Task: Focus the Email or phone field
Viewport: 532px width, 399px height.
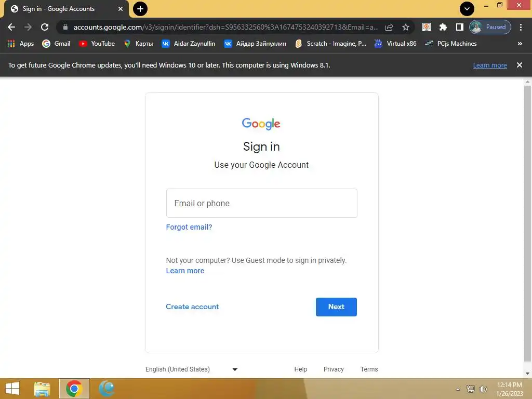Action: point(262,203)
